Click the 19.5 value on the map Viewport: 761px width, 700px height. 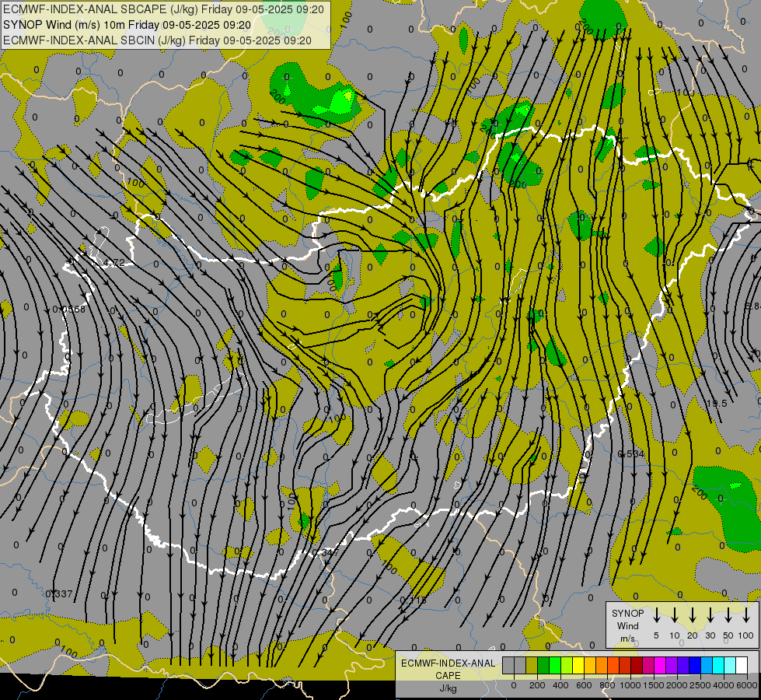click(717, 403)
